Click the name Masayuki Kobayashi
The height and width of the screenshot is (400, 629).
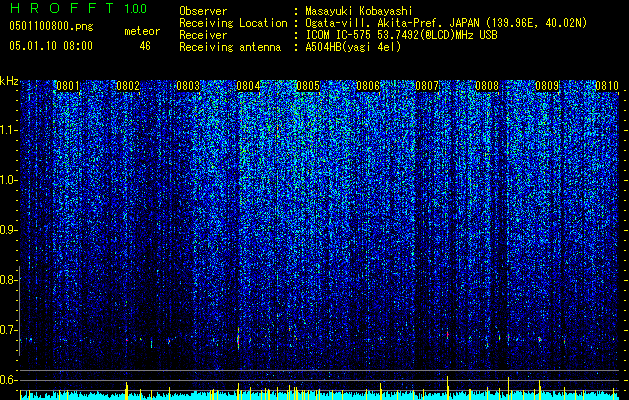tap(359, 11)
